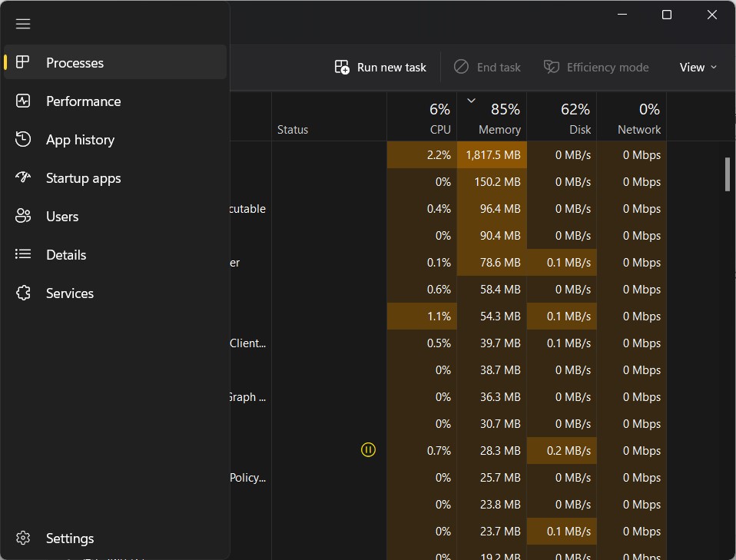The image size is (736, 560).
Task: Enable Efficiency mode for selected process
Action: click(596, 67)
